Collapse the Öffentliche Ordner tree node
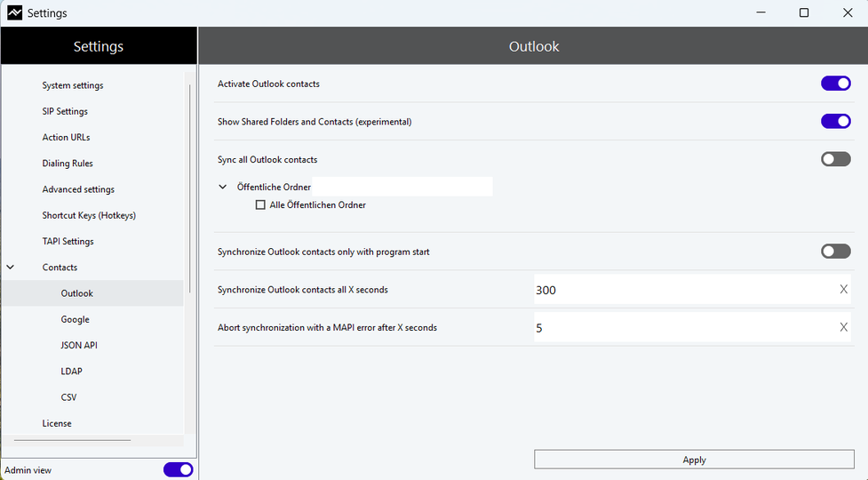 pos(222,188)
